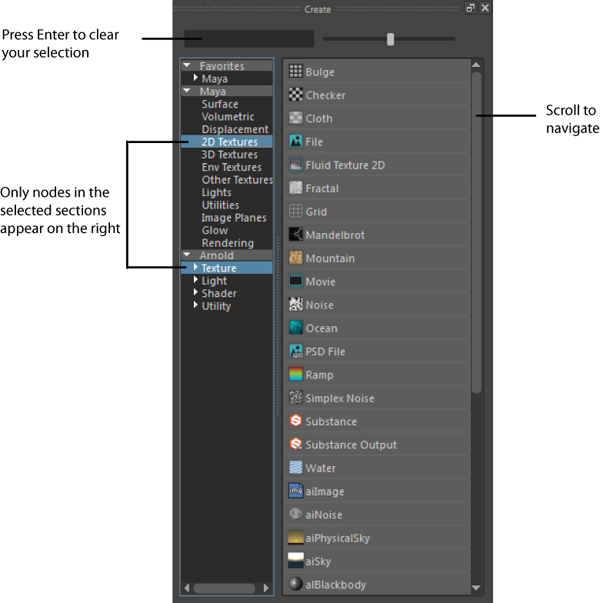
Task: Click in the node search field
Action: (x=249, y=38)
